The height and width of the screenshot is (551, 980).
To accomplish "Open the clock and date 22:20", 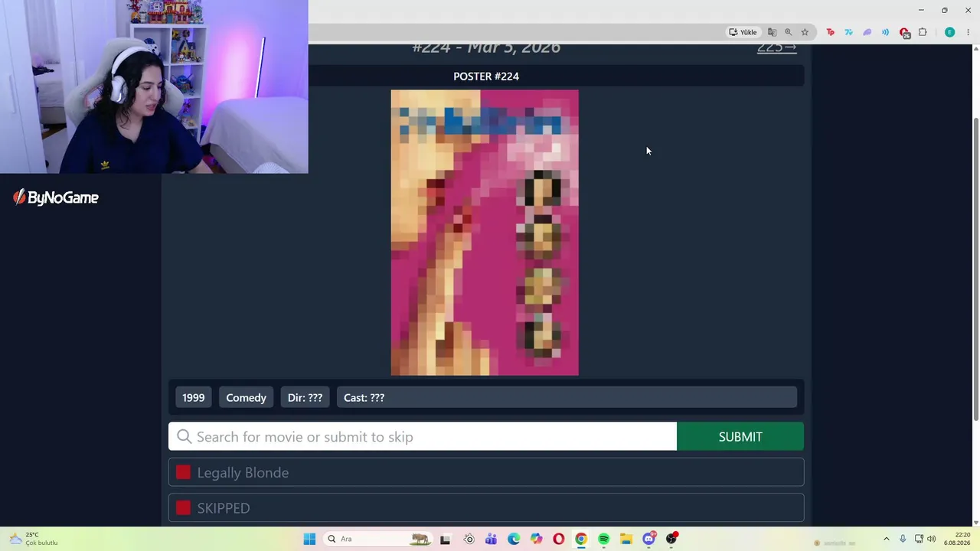I will [x=957, y=539].
